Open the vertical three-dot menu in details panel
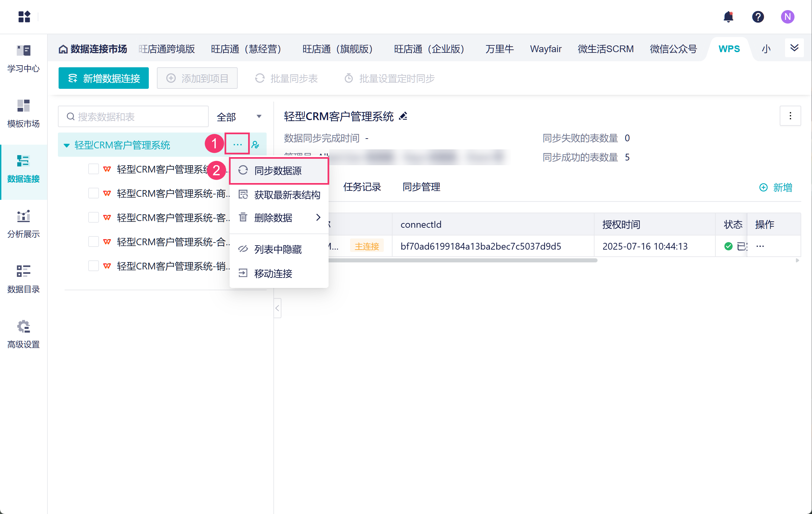 point(790,116)
